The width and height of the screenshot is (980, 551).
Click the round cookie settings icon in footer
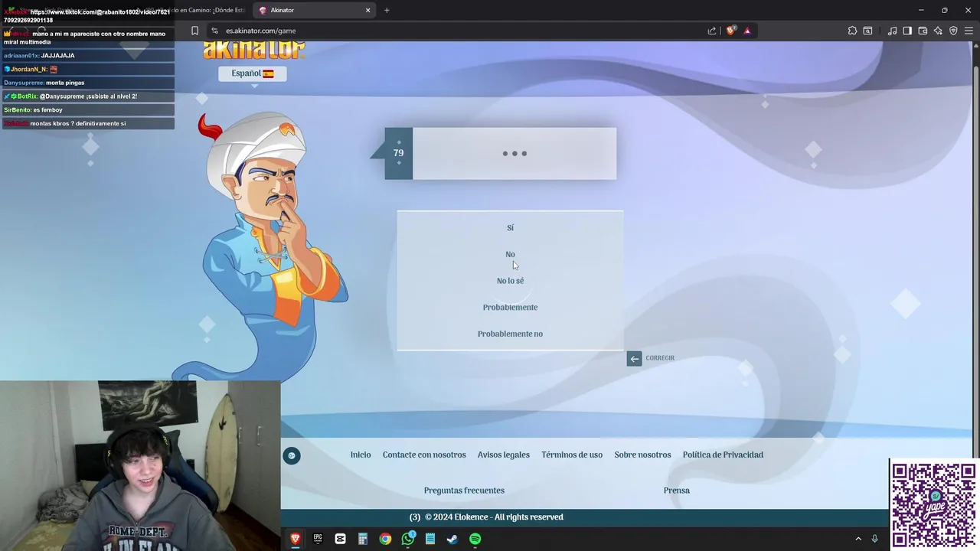coord(292,456)
